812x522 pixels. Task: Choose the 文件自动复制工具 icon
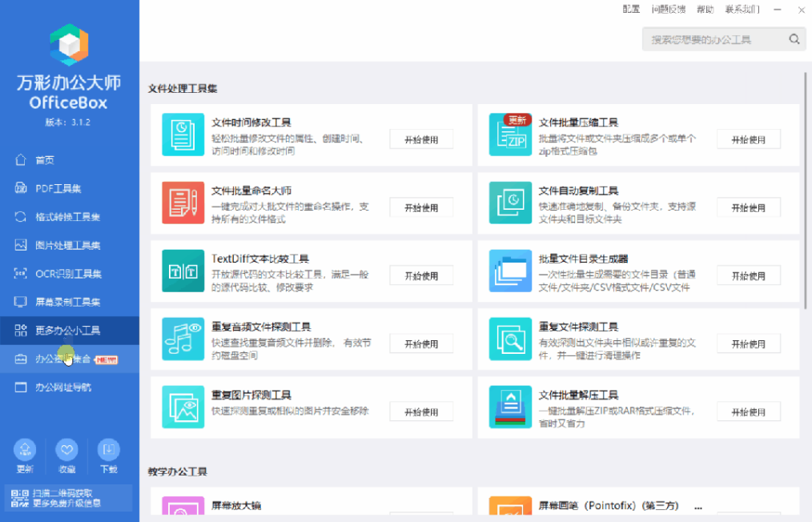click(510, 203)
